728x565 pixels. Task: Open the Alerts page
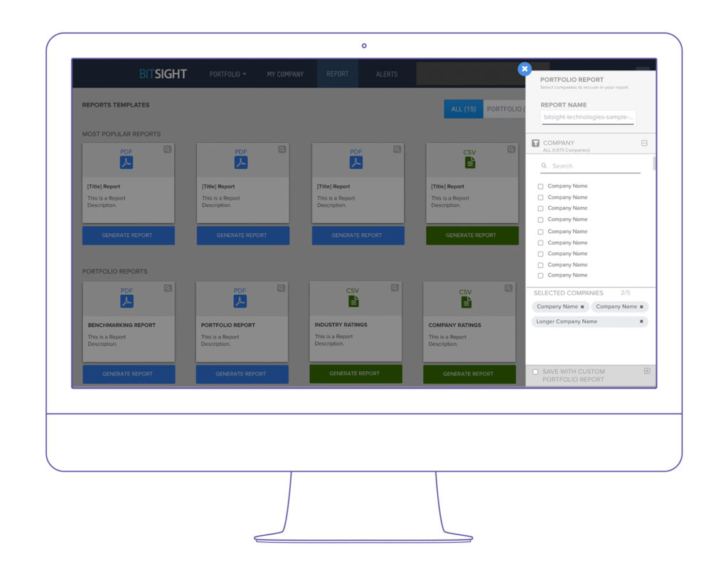click(387, 75)
